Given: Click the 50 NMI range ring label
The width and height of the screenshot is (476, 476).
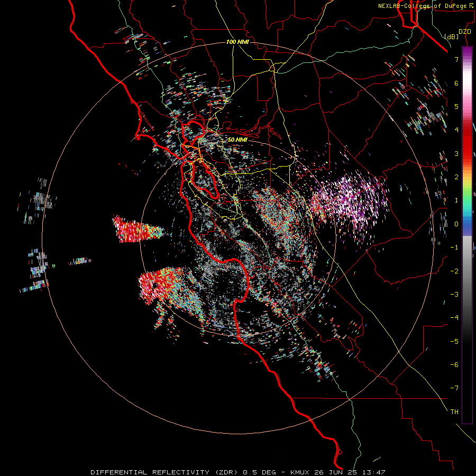Looking at the screenshot, I should pyautogui.click(x=237, y=140).
